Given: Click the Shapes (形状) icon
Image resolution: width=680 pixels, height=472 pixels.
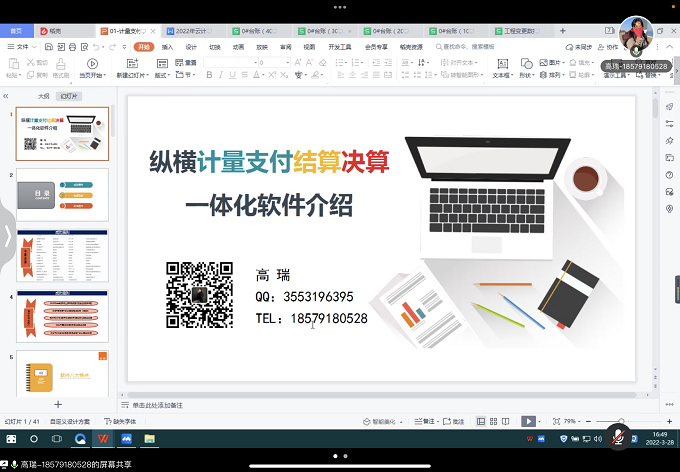Looking at the screenshot, I should pyautogui.click(x=526, y=64).
